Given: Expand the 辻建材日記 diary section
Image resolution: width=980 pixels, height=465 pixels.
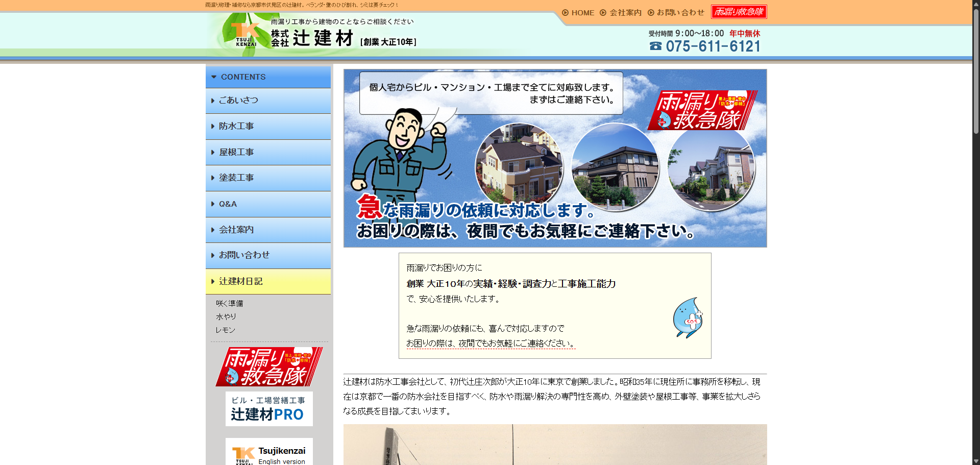Looking at the screenshot, I should tap(240, 281).
